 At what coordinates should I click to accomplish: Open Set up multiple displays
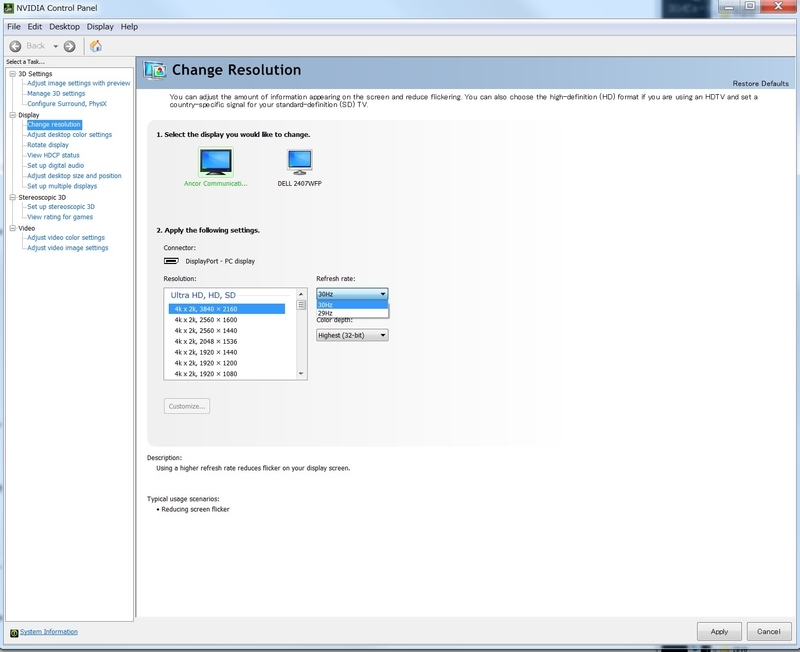(62, 186)
